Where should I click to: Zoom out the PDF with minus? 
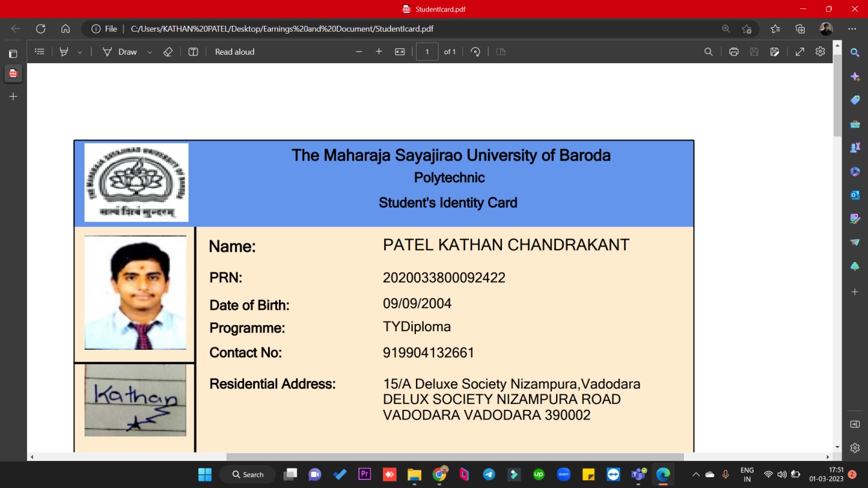[359, 52]
